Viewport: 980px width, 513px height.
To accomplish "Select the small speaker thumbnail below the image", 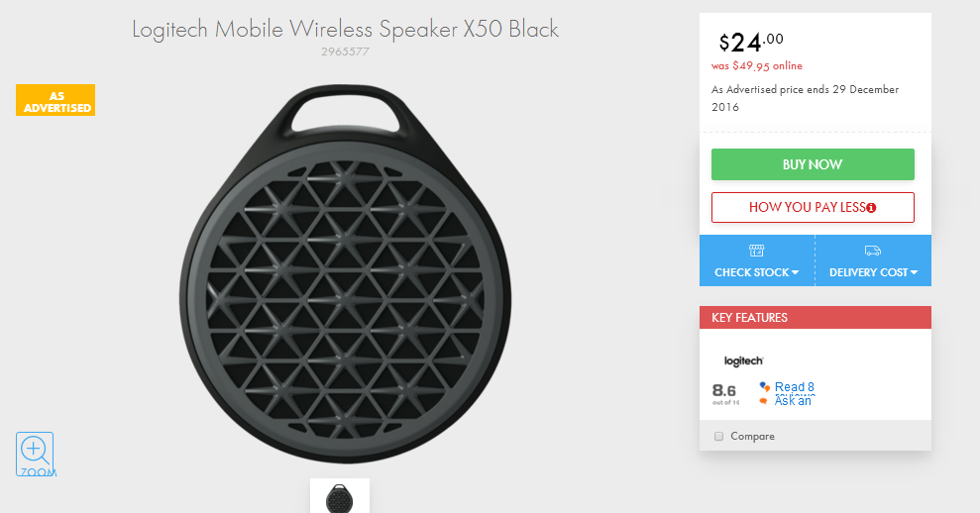I will (x=339, y=496).
